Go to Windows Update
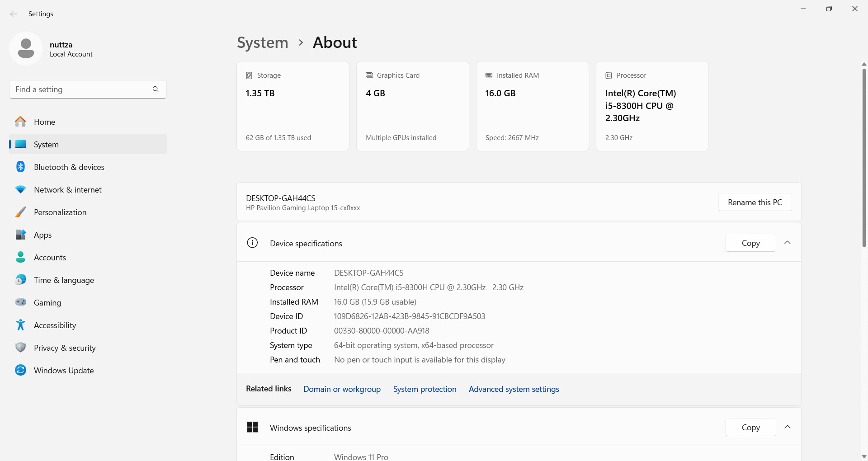 tap(88, 370)
